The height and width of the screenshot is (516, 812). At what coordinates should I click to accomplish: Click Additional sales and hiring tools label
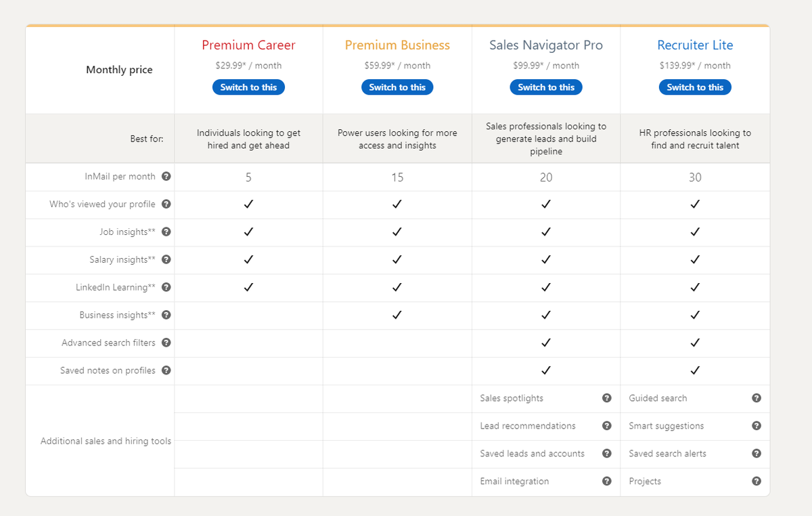pos(106,442)
